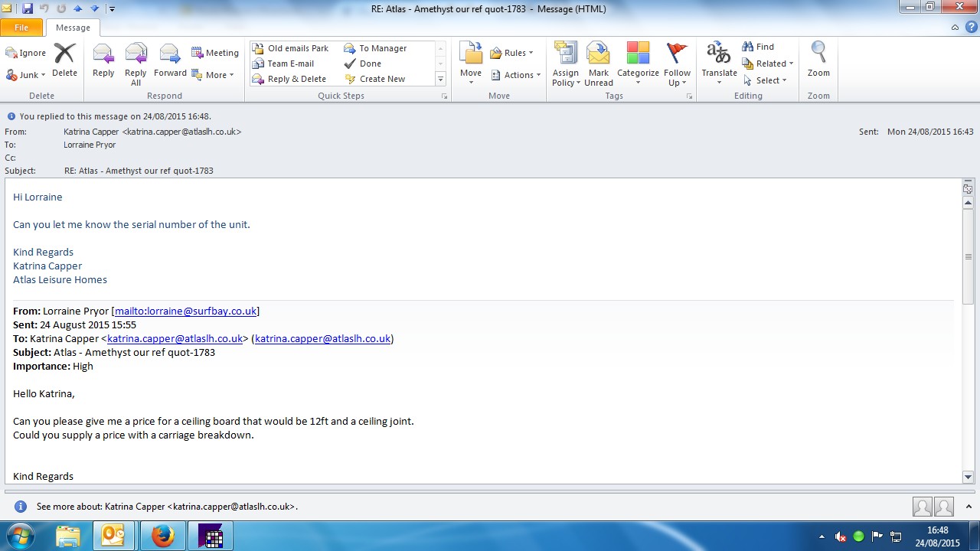
Task: Open the Action Center flag tray icon
Action: pos(877,536)
